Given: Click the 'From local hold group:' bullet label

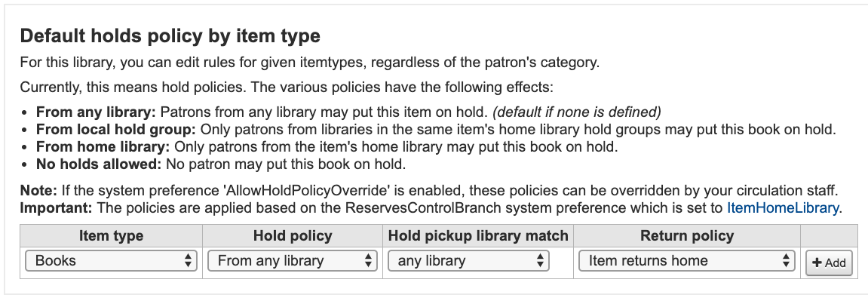Looking at the screenshot, I should (116, 130).
